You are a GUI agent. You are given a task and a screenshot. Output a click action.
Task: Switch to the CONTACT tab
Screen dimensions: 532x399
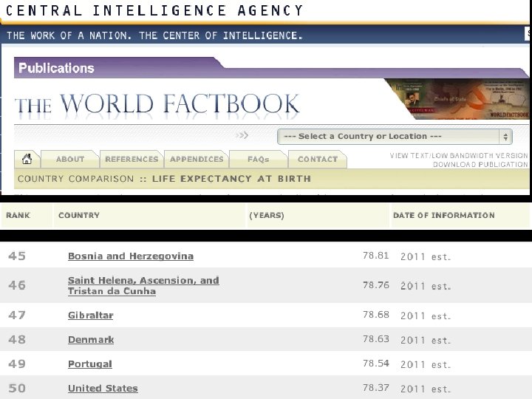tap(318, 159)
